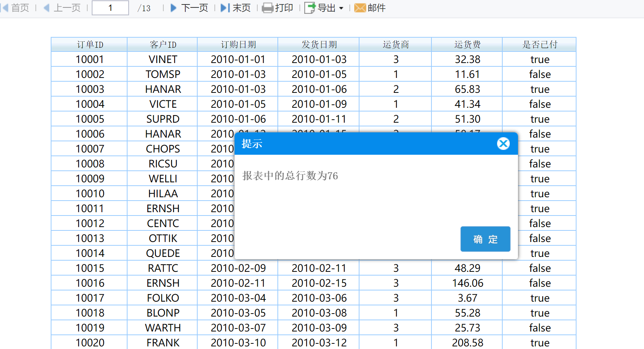Select the 客户ID column header
The height and width of the screenshot is (349, 644).
[x=163, y=45]
